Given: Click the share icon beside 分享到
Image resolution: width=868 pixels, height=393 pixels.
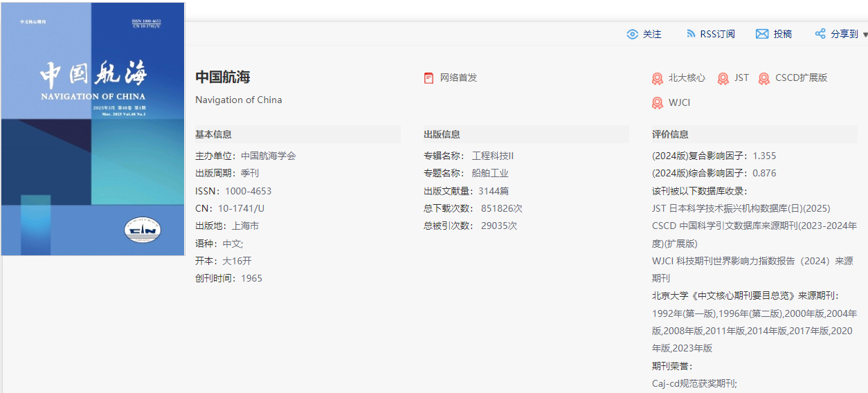Looking at the screenshot, I should (x=820, y=34).
